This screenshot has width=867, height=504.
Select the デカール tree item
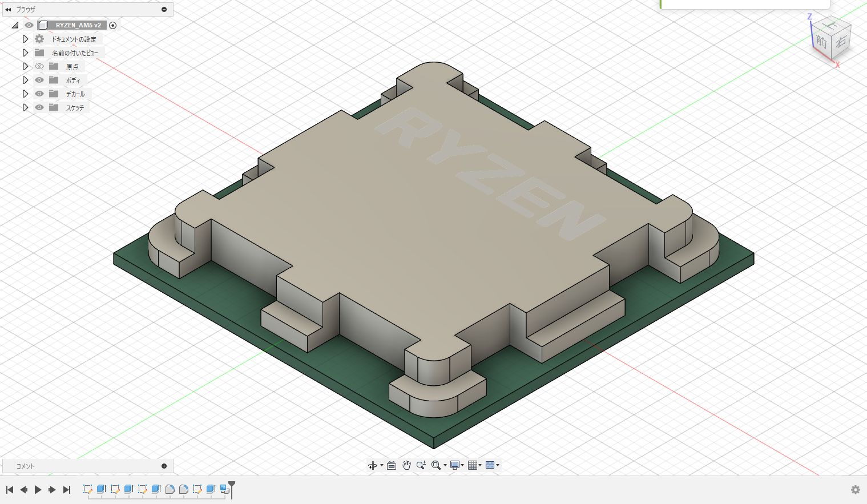tap(75, 94)
